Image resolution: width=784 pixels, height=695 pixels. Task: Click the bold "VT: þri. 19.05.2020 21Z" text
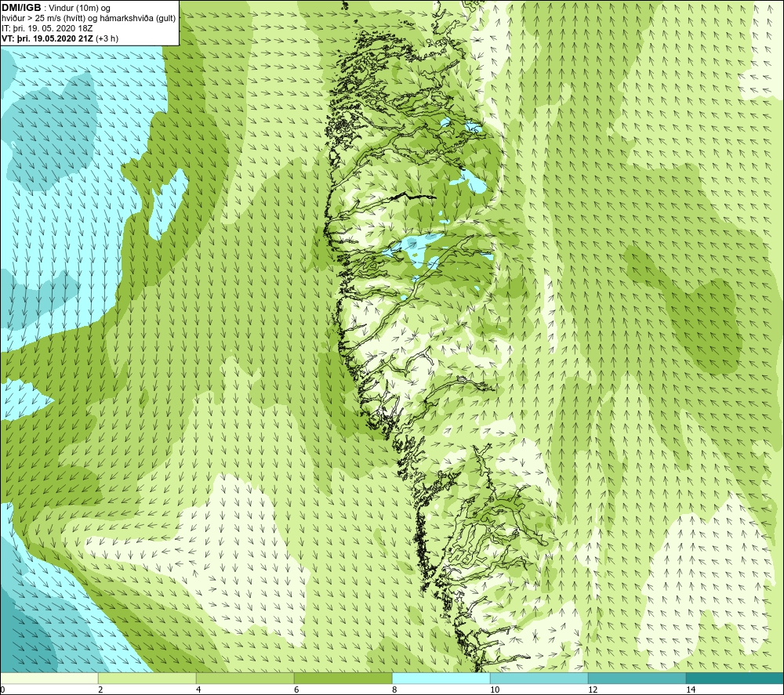coord(47,38)
